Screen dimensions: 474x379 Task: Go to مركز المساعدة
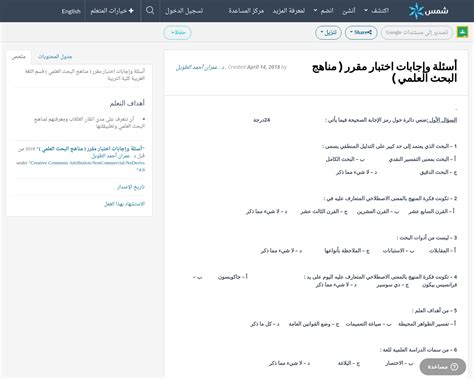[246, 11]
